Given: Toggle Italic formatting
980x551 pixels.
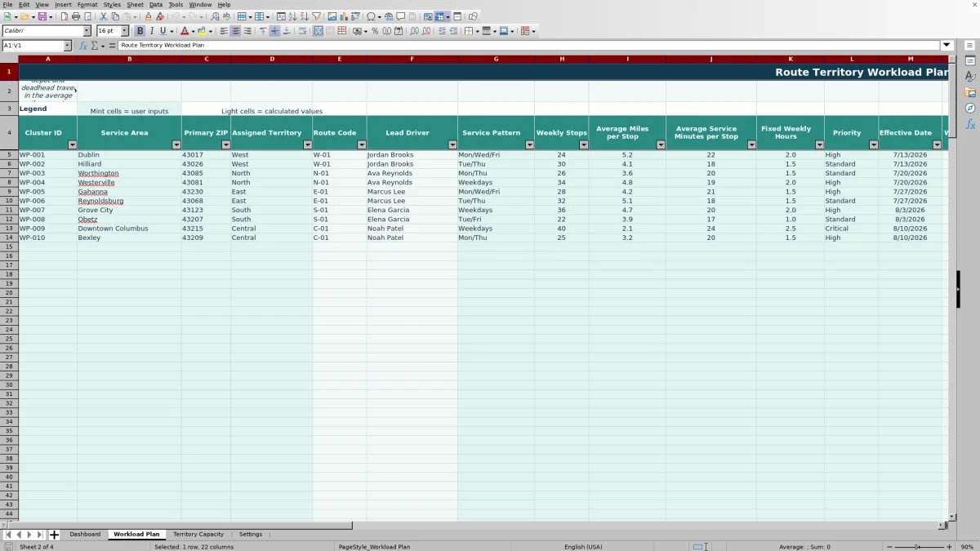Looking at the screenshot, I should point(152,31).
